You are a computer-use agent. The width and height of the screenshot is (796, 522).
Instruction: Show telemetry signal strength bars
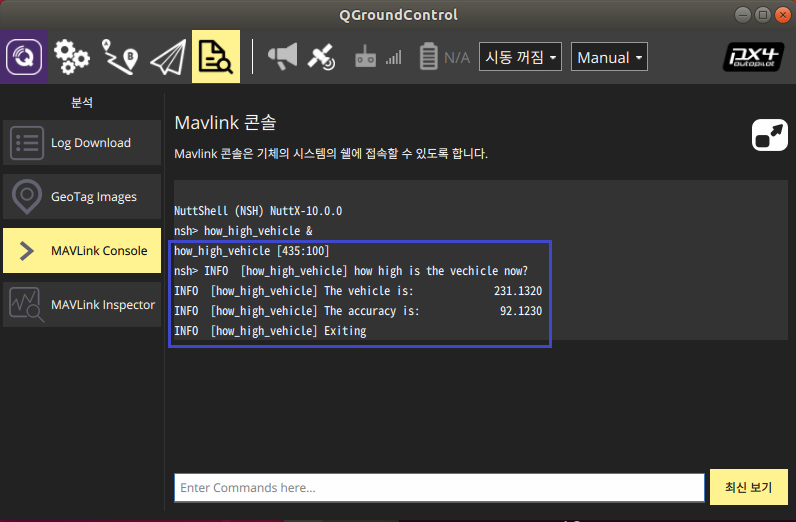click(x=393, y=57)
